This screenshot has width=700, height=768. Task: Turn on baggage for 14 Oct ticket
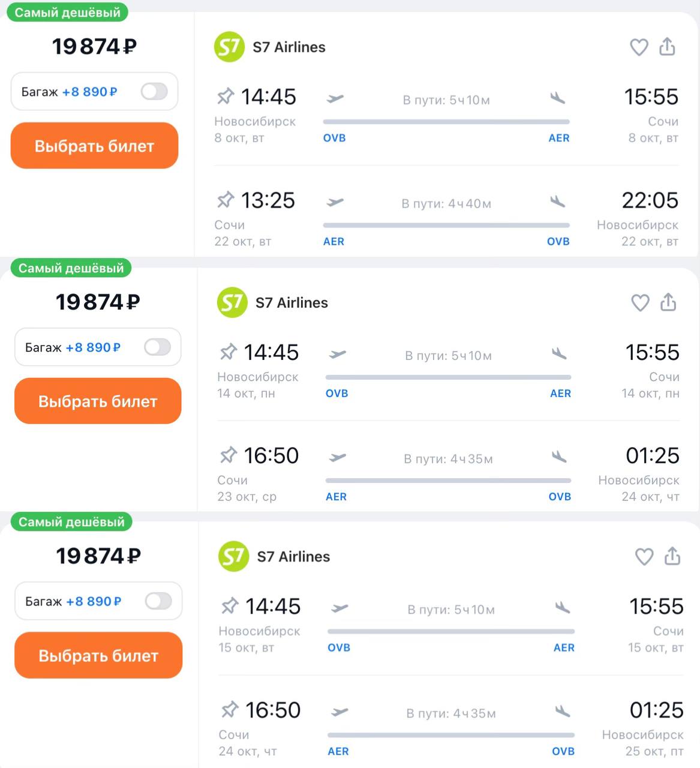pyautogui.click(x=158, y=347)
